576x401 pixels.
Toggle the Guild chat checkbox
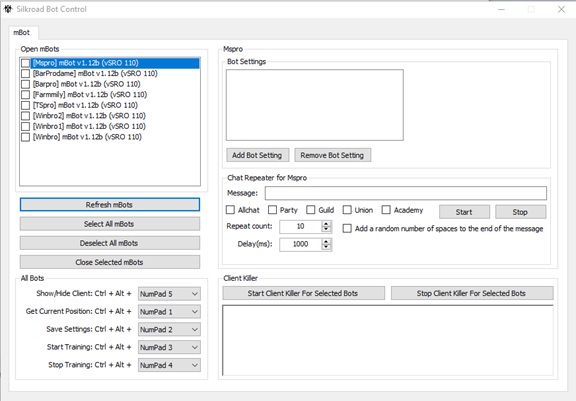point(311,210)
